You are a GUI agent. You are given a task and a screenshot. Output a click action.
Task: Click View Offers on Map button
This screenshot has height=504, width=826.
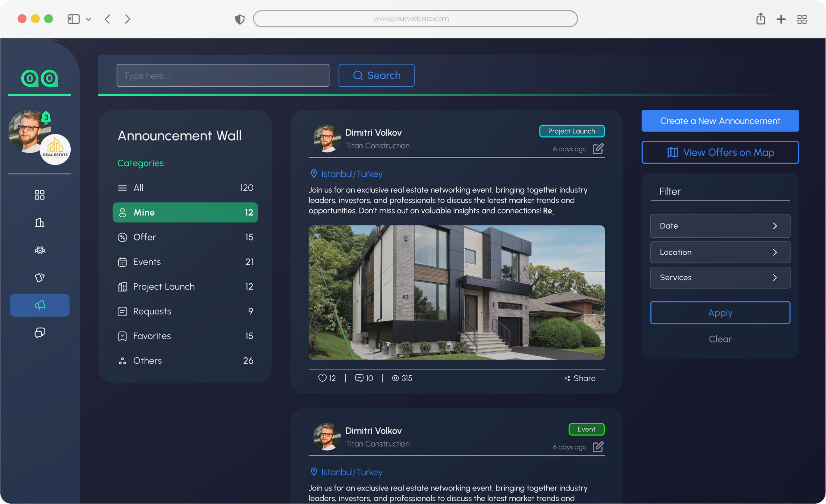[x=720, y=153]
